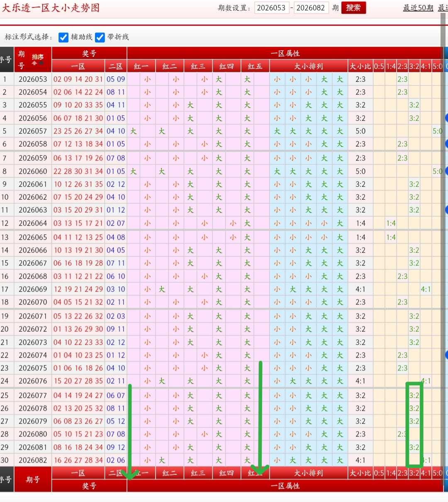Select the 红五 column header
448x502 pixels.
(255, 66)
